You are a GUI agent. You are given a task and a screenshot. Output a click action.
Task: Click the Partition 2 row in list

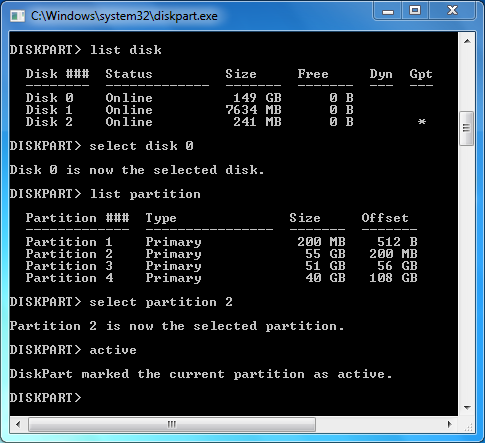pyautogui.click(x=221, y=254)
